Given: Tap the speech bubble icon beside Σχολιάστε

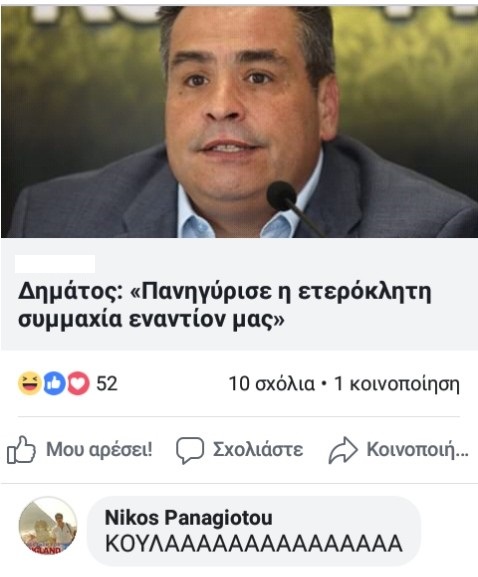Looking at the screenshot, I should tap(190, 450).
